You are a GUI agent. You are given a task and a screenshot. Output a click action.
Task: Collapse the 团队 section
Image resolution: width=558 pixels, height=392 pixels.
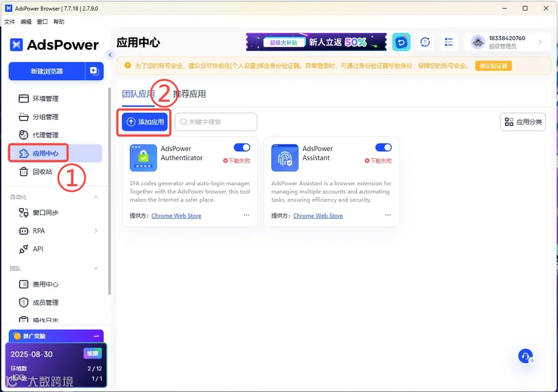pyautogui.click(x=96, y=269)
